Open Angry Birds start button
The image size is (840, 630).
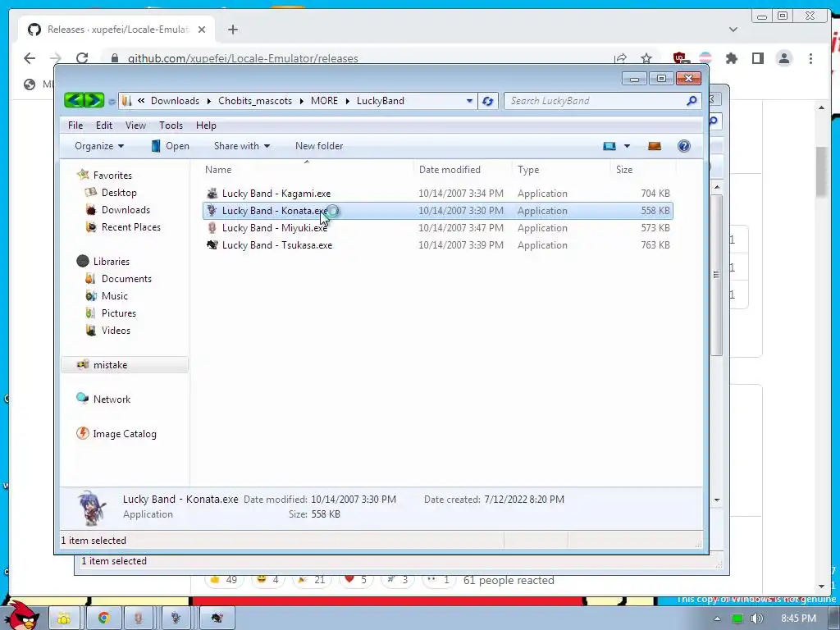pyautogui.click(x=21, y=615)
